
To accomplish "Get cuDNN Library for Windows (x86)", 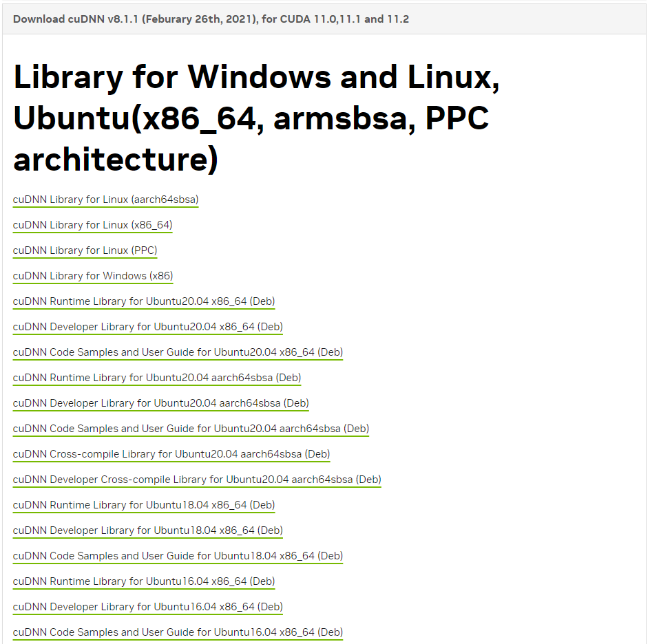I will (92, 276).
